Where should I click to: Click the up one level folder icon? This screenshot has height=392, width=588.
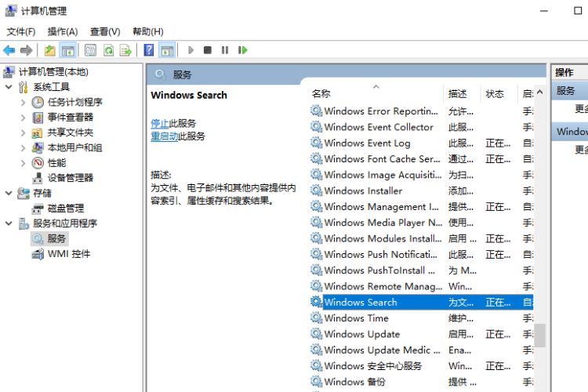(50, 50)
